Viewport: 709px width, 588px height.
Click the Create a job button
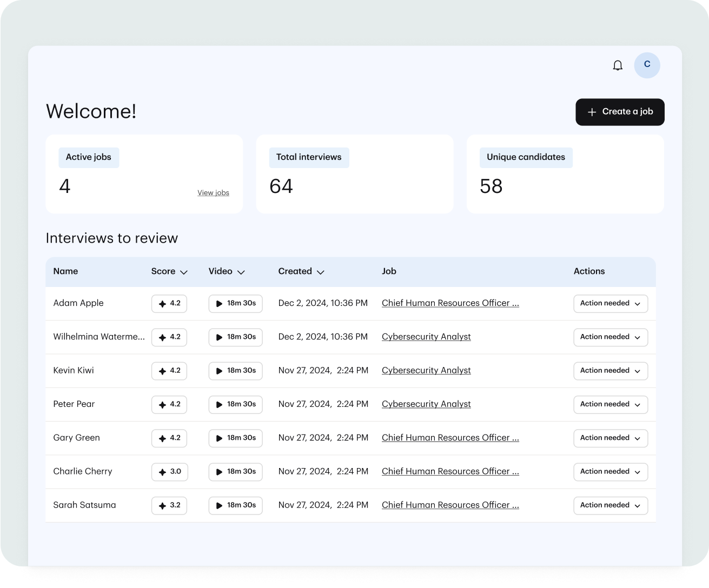tap(620, 112)
